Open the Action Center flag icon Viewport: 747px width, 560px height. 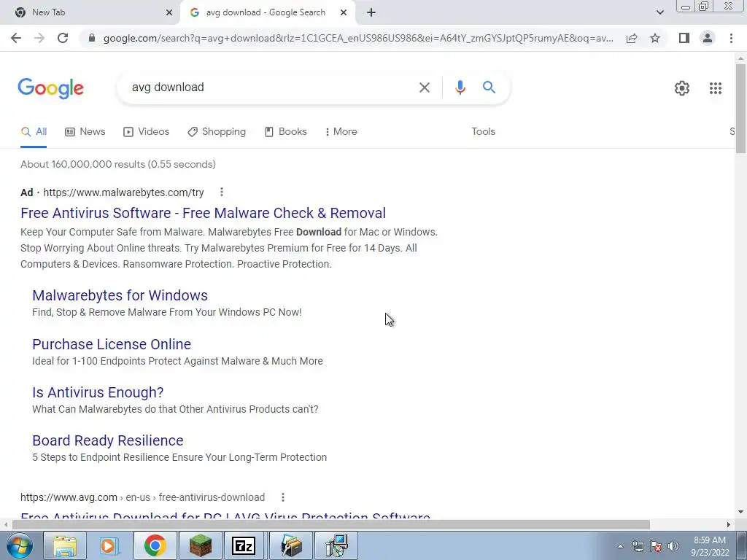pos(656,547)
